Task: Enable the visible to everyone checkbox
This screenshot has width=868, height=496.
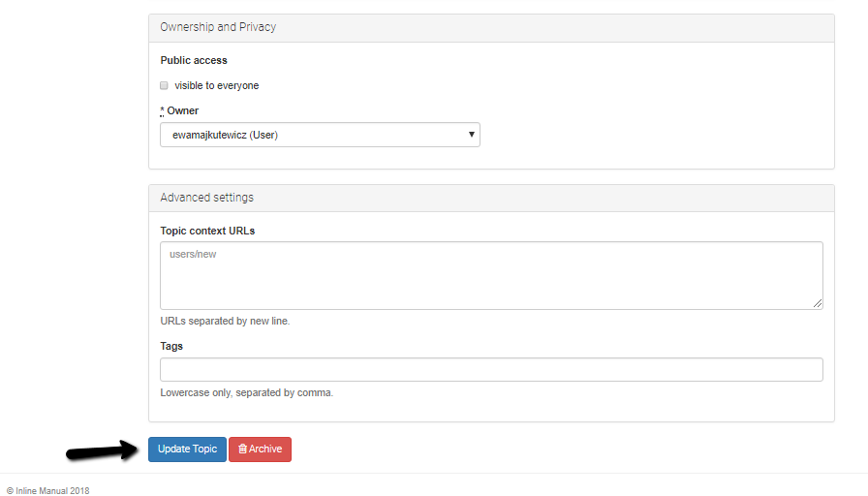Action: [x=164, y=85]
